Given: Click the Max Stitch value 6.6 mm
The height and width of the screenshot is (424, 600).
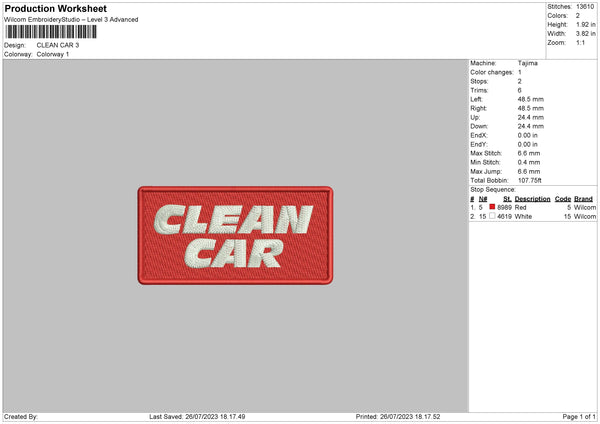Looking at the screenshot, I should pyautogui.click(x=529, y=153).
